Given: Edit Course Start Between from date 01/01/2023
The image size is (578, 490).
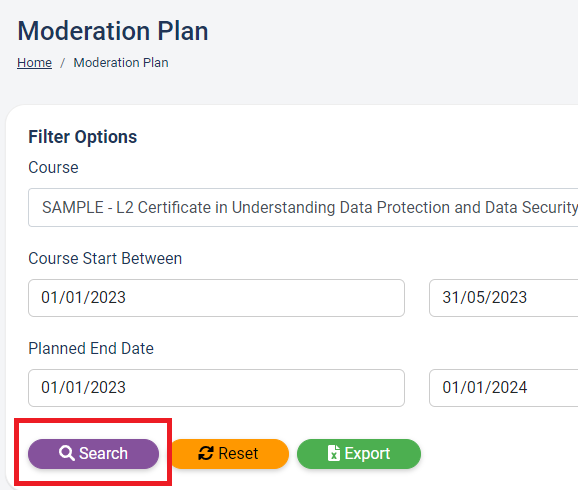Looking at the screenshot, I should tap(216, 298).
